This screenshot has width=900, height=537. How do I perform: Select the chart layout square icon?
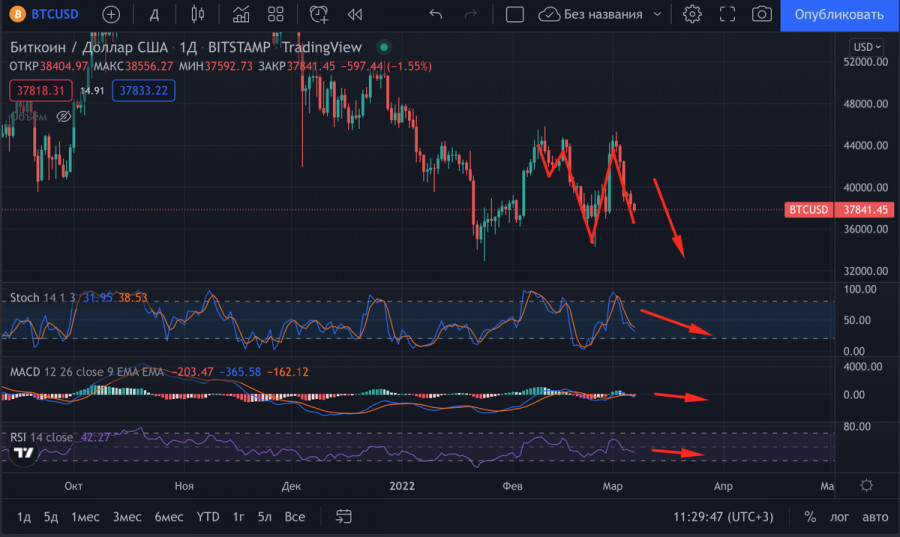[x=515, y=14]
